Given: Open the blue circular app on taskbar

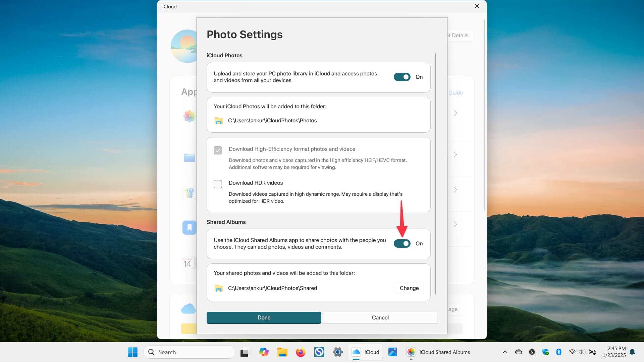Looking at the screenshot, I should pyautogui.click(x=319, y=352).
